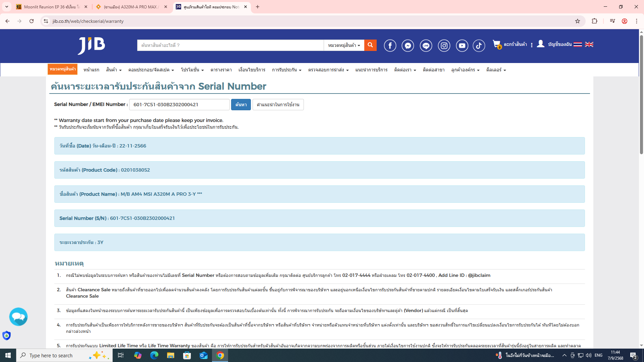Switch language with Thai flag
The image size is (644, 362).
coord(578,44)
